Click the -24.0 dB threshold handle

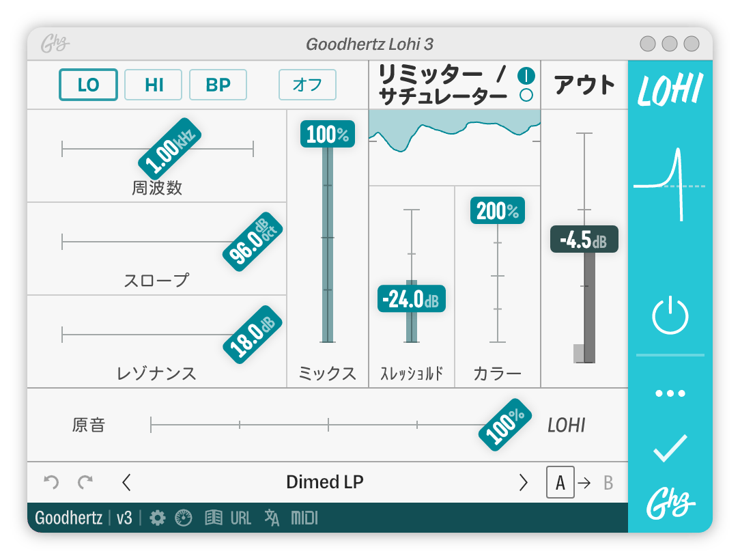point(412,298)
